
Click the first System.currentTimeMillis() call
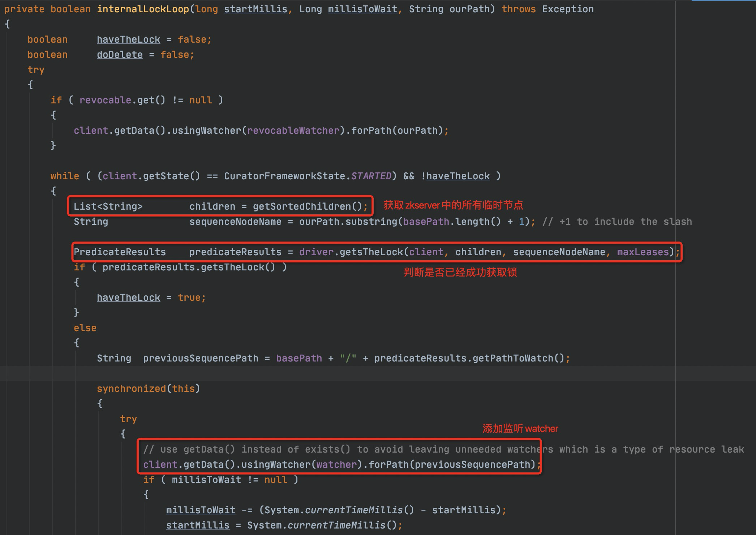tap(339, 510)
